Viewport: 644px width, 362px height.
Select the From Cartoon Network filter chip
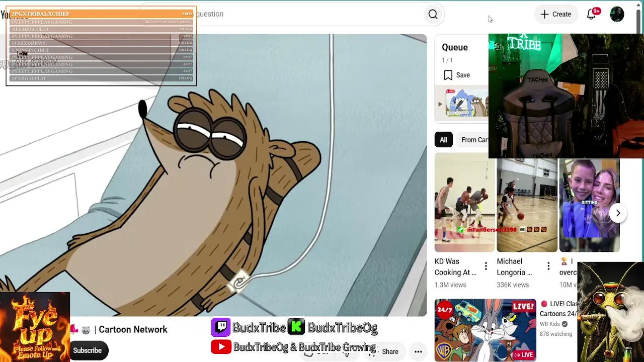tap(474, 140)
